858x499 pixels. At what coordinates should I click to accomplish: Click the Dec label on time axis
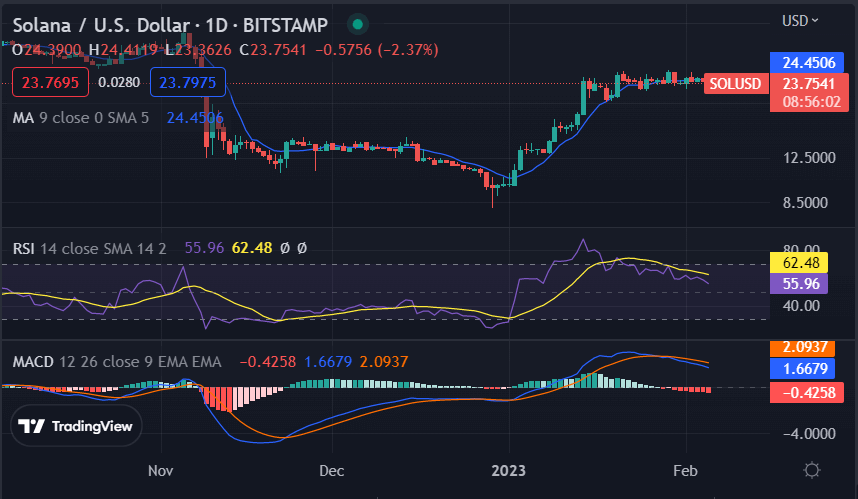click(x=331, y=469)
